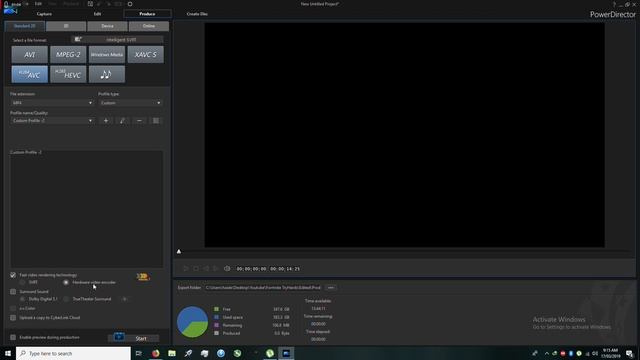Show hidden system tray icons
The width and height of the screenshot is (640, 360).
pyautogui.click(x=547, y=353)
